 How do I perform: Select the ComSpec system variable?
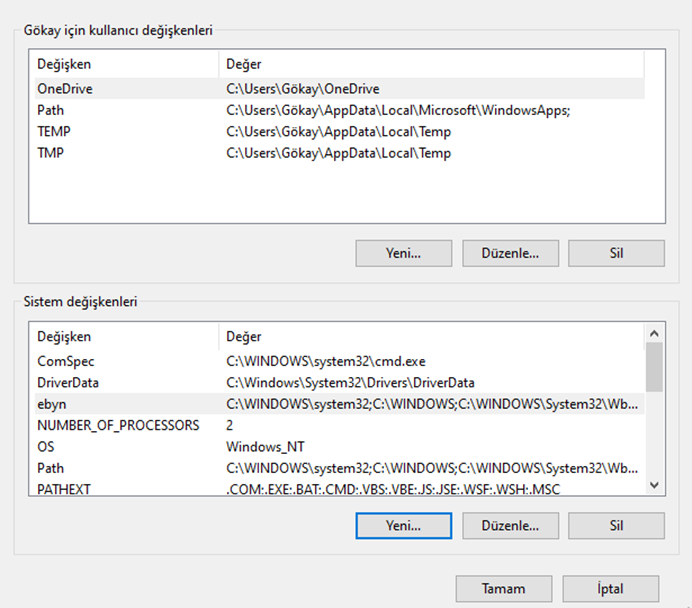339,361
